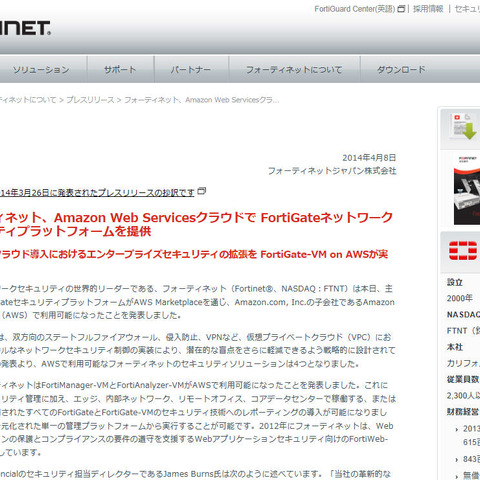Viewport: 480px width, 480px height.
Task: Open external-window icon beside FortiGuard Center
Action: 401,9
